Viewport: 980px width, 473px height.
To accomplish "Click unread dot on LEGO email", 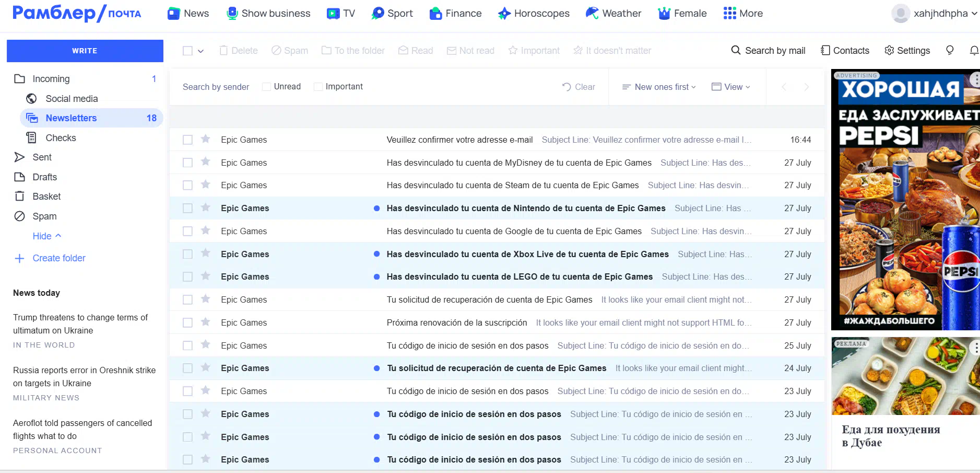I will (376, 276).
